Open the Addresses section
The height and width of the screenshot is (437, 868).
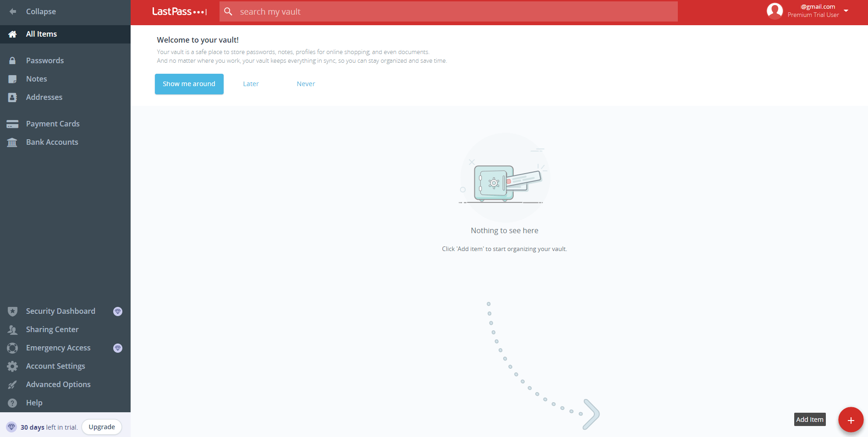(44, 97)
